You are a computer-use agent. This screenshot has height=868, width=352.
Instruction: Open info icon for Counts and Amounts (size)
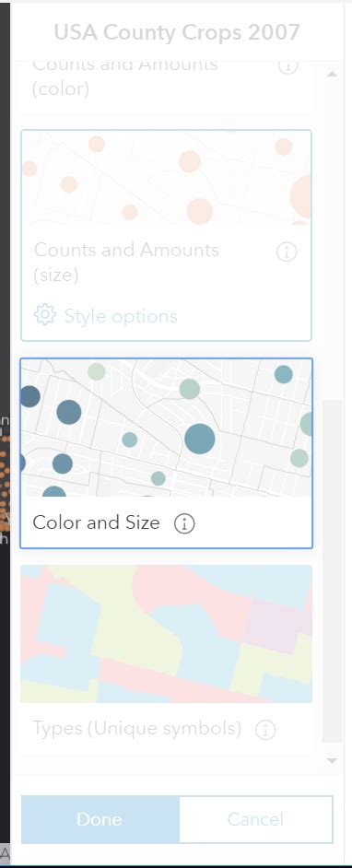tap(287, 252)
